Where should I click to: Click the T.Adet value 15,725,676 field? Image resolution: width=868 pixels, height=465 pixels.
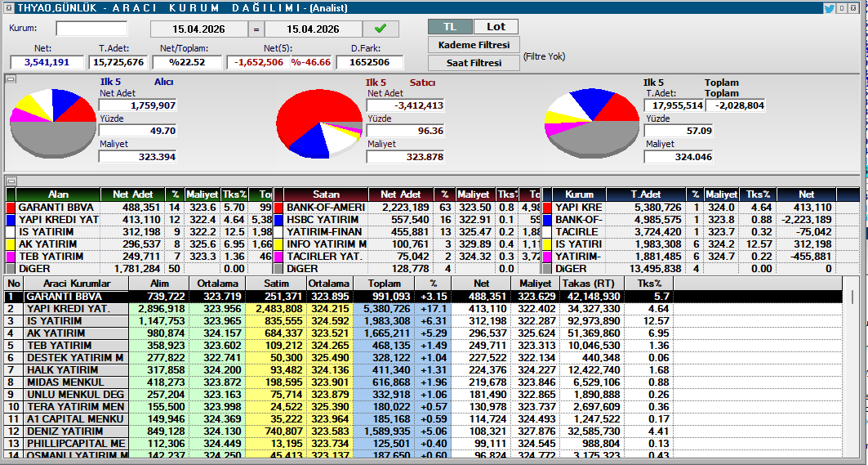tap(118, 62)
